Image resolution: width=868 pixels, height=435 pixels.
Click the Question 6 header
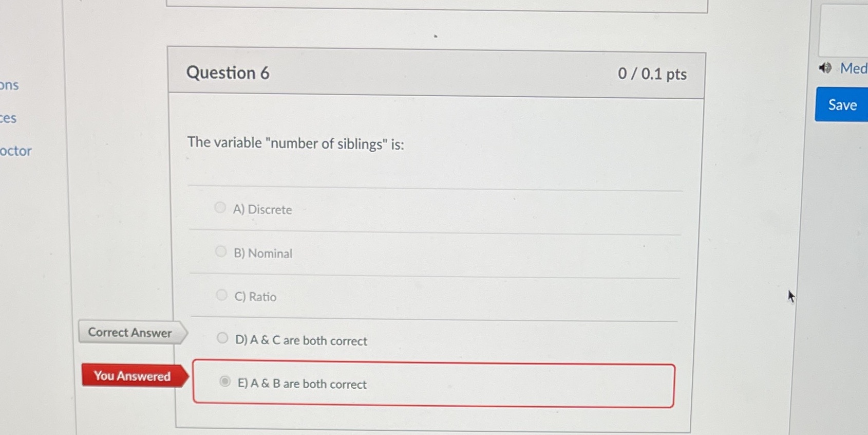[228, 73]
